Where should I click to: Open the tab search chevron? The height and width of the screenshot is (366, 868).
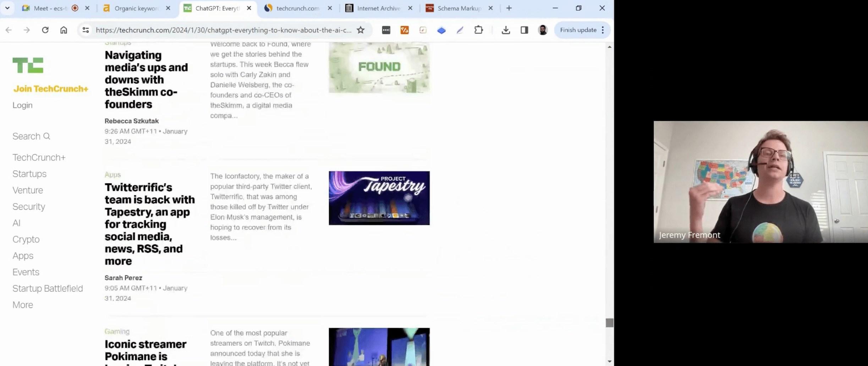coord(7,8)
